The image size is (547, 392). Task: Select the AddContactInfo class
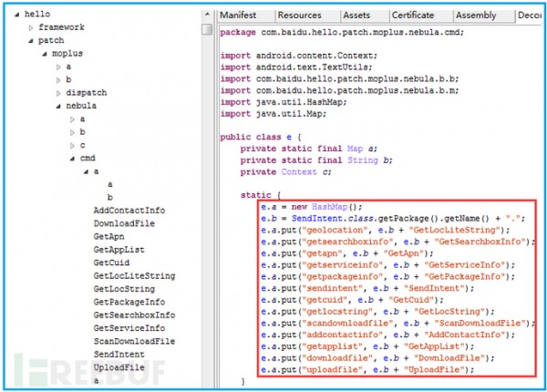(129, 211)
